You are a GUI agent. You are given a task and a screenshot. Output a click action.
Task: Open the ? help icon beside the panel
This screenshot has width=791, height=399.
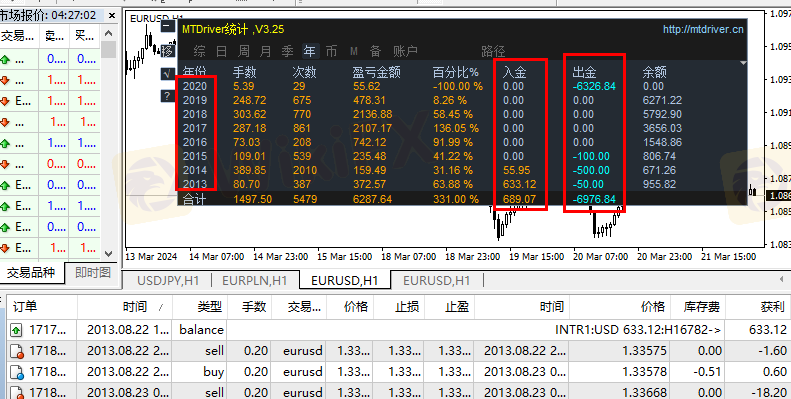pos(168,96)
